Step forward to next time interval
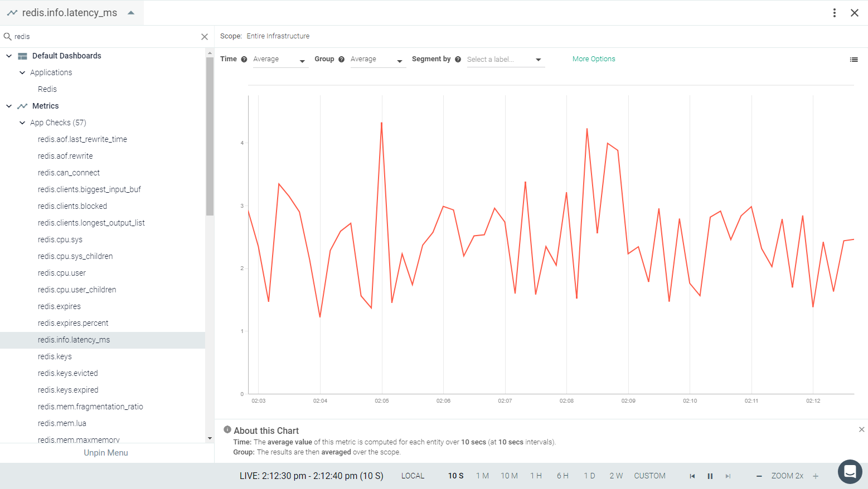This screenshot has height=489, width=868. click(x=728, y=476)
